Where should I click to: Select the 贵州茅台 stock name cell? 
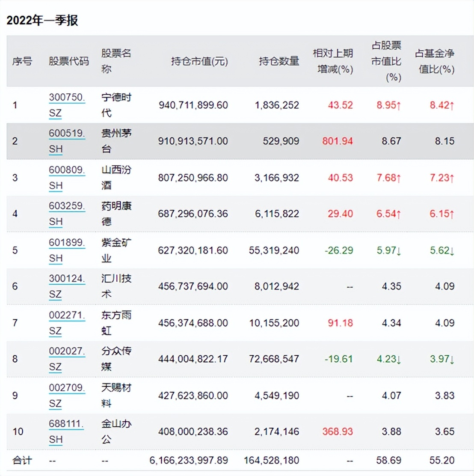pyautogui.click(x=116, y=141)
